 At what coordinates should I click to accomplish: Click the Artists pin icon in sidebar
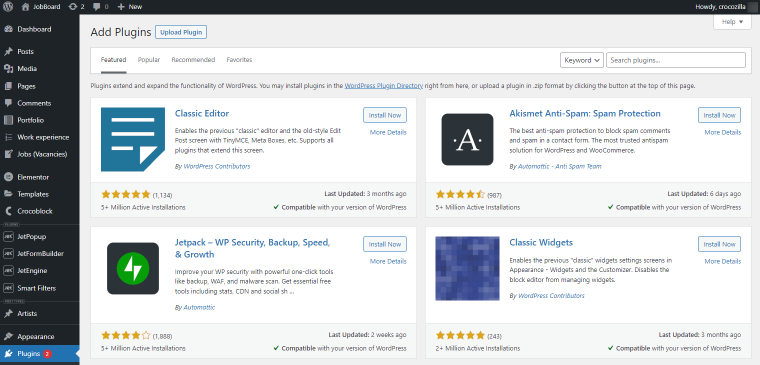point(8,314)
